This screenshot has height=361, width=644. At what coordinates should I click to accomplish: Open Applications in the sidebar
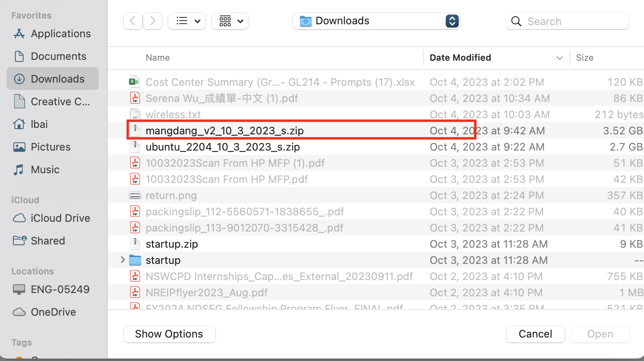(x=61, y=34)
